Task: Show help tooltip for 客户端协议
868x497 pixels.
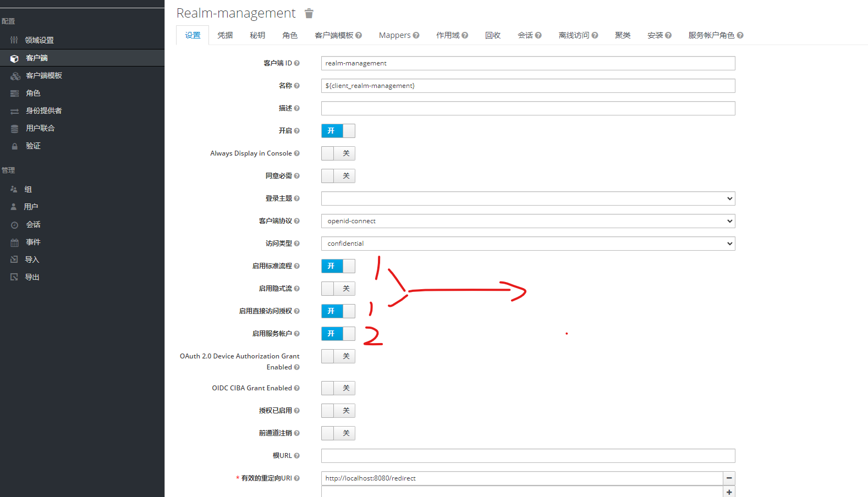Action: [x=296, y=221]
